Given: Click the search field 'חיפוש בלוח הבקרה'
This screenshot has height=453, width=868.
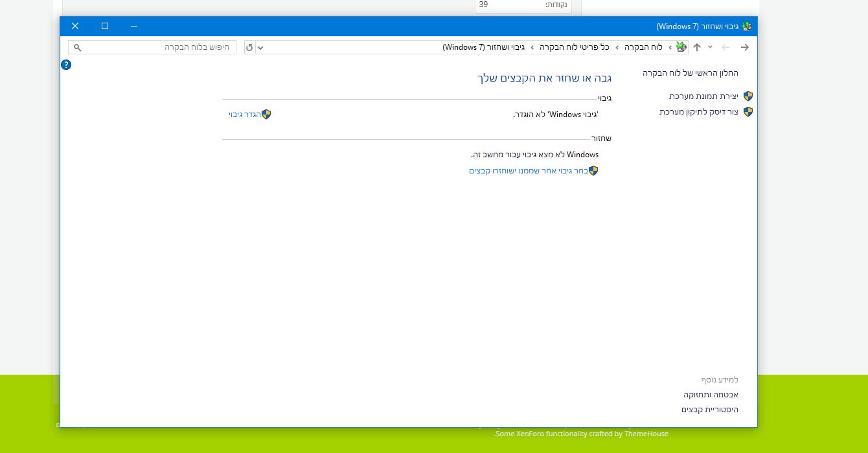Looking at the screenshot, I should (x=152, y=47).
